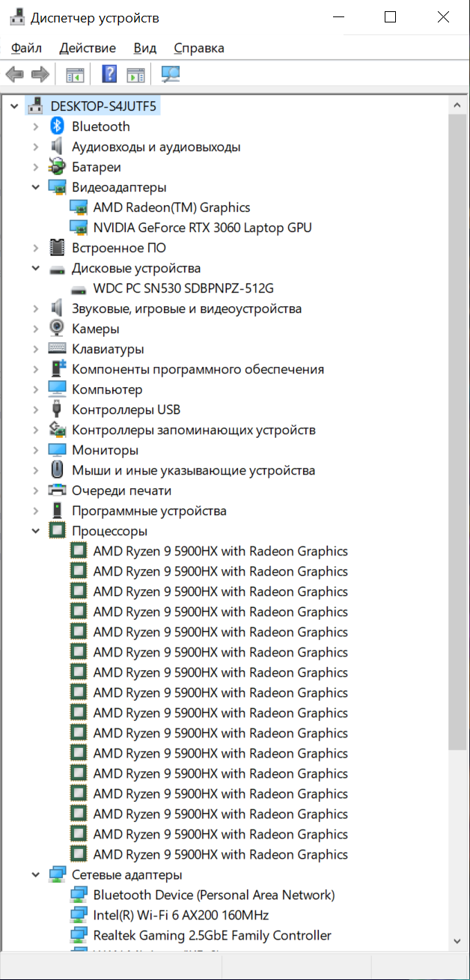Viewport: 470px width, 980px height.
Task: Collapse the Видеоадаптеры category
Action: pos(36,187)
